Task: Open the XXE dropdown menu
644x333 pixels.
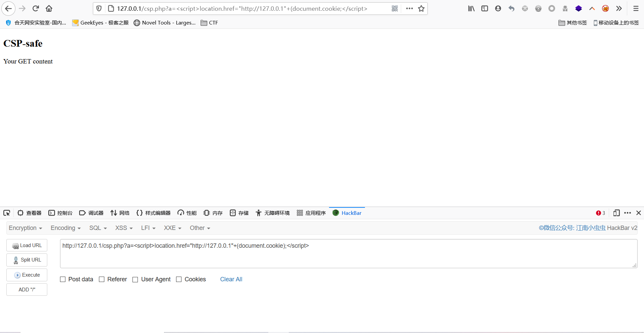Action: pyautogui.click(x=172, y=228)
